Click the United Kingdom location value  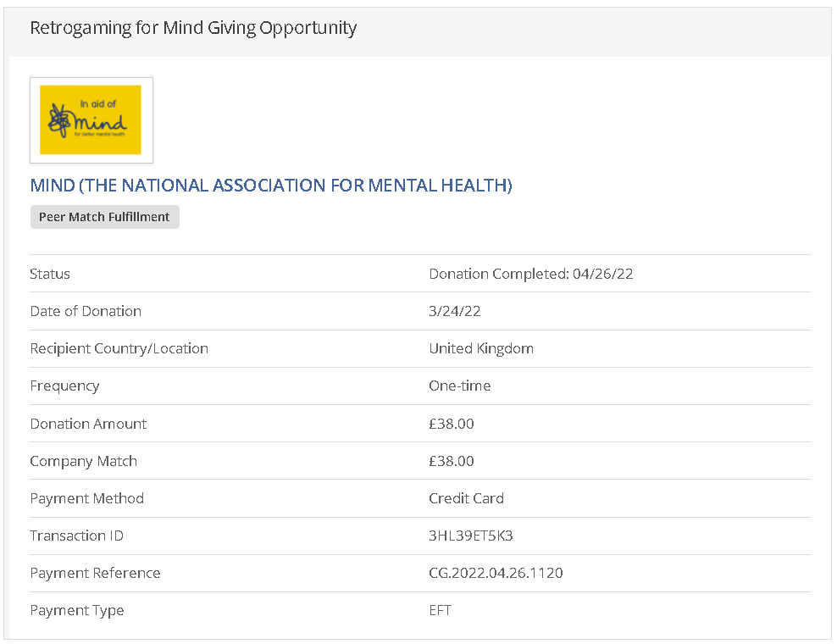[480, 348]
